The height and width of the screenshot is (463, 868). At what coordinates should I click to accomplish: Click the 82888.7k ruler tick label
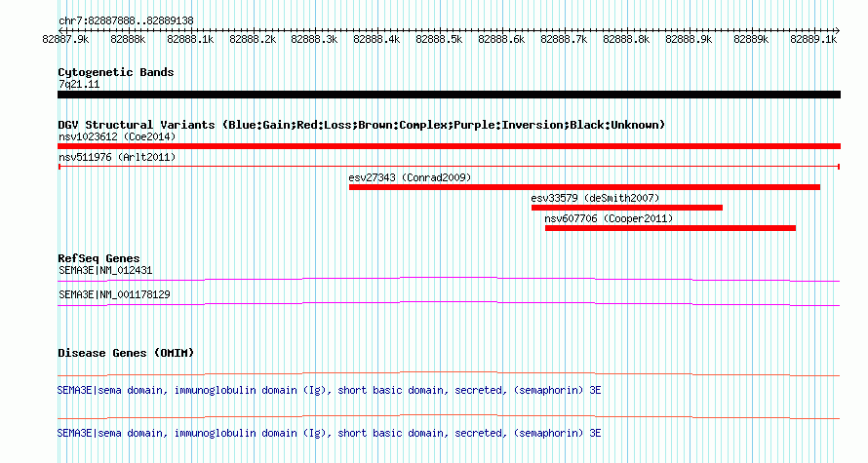(x=564, y=39)
